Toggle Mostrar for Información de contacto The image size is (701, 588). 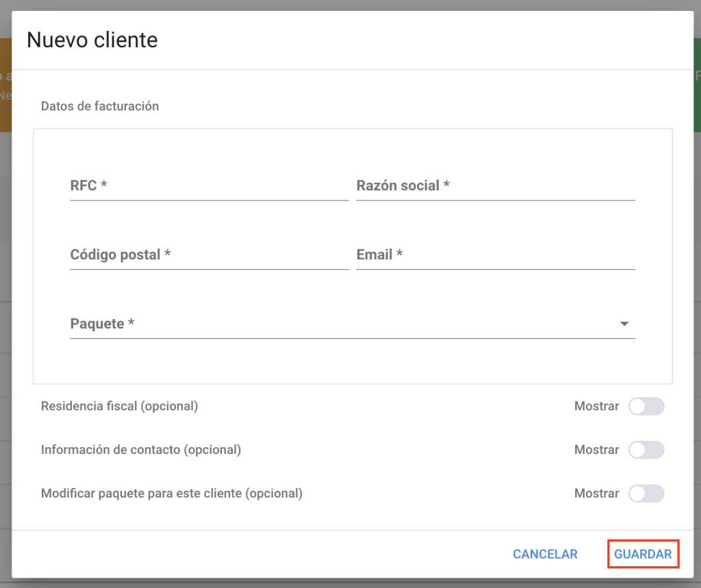click(x=646, y=450)
